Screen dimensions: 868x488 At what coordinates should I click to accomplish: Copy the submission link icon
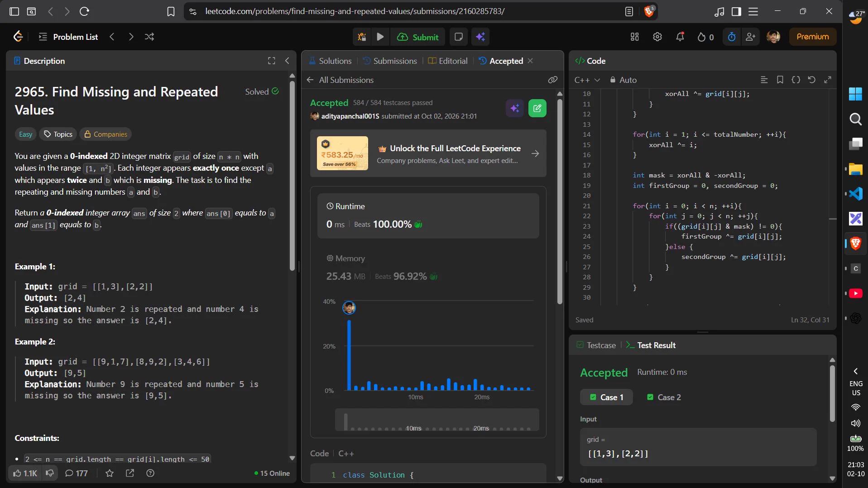[x=553, y=80]
